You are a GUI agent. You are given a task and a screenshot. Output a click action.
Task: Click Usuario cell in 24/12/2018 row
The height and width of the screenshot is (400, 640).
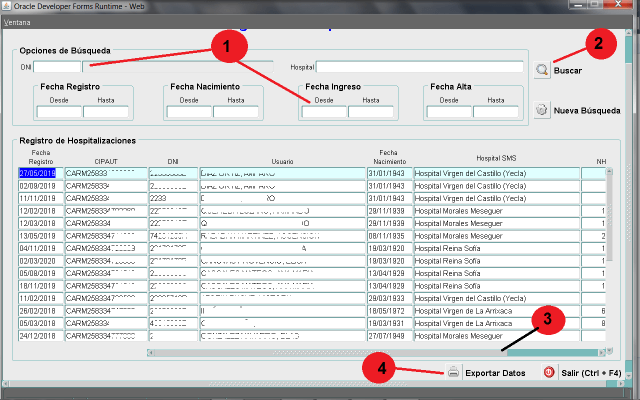pos(282,336)
